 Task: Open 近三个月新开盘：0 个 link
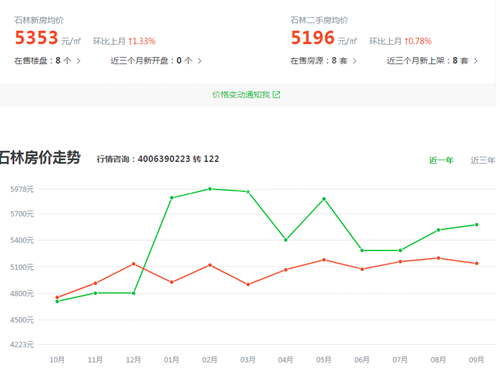(x=156, y=61)
